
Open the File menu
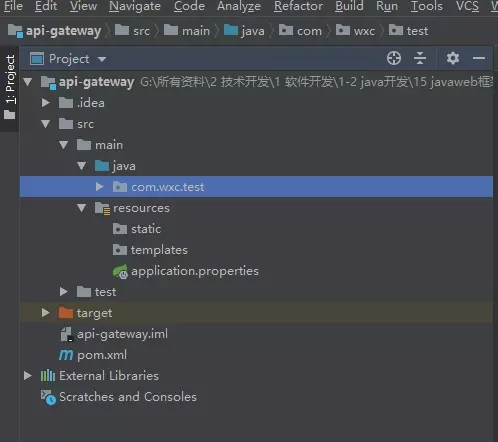(13, 6)
